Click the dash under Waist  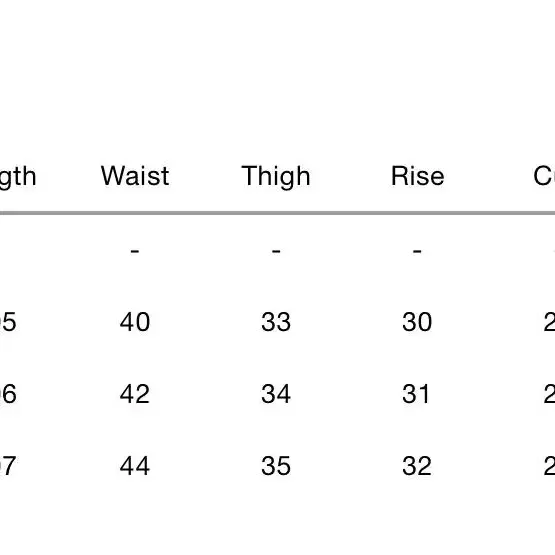(135, 251)
